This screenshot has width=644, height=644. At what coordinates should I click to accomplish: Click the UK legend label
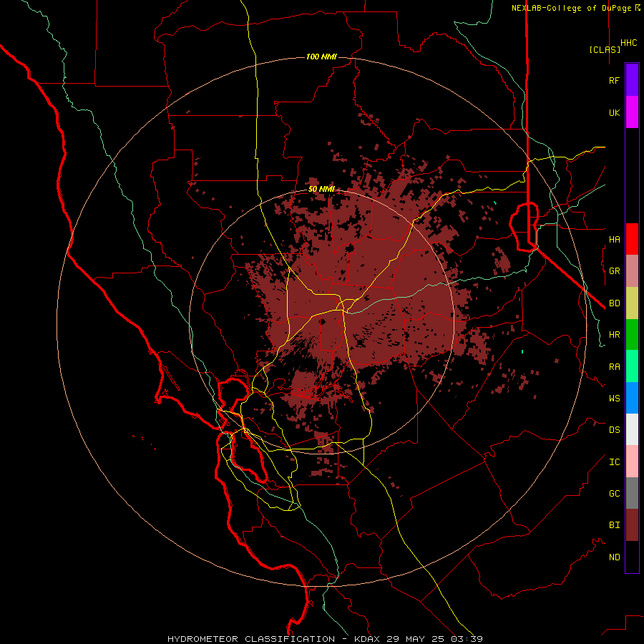point(614,113)
